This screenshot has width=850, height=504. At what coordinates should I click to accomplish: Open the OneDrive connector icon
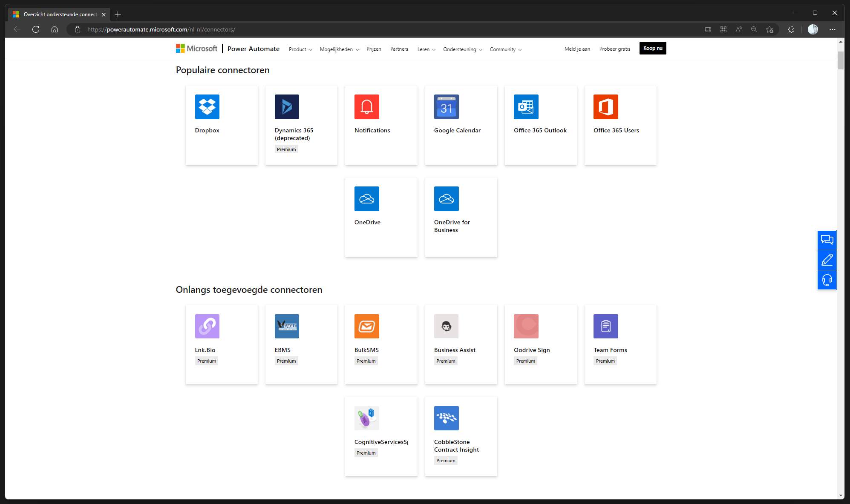pos(367,199)
